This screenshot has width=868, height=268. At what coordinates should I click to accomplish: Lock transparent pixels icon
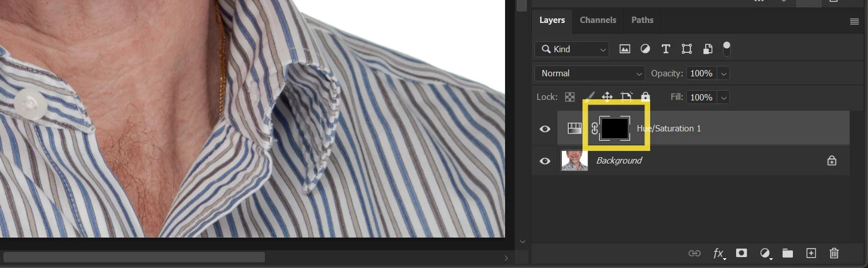click(570, 97)
